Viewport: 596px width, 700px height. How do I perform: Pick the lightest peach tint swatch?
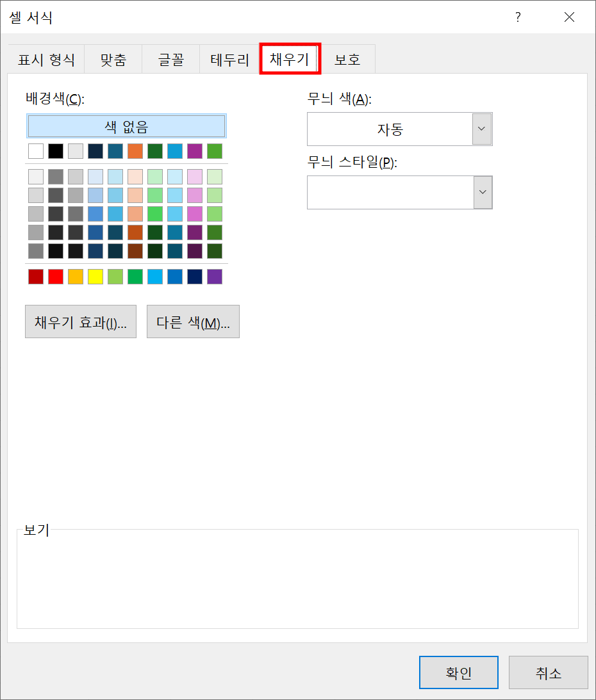[x=135, y=177]
